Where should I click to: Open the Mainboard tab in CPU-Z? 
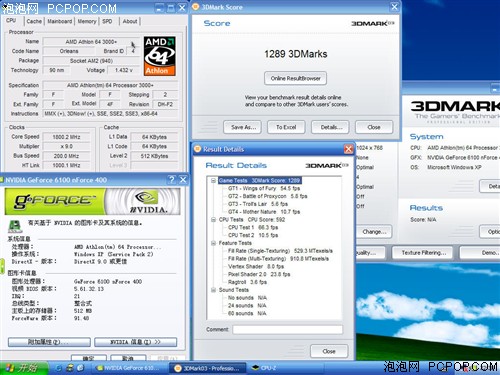(x=60, y=21)
